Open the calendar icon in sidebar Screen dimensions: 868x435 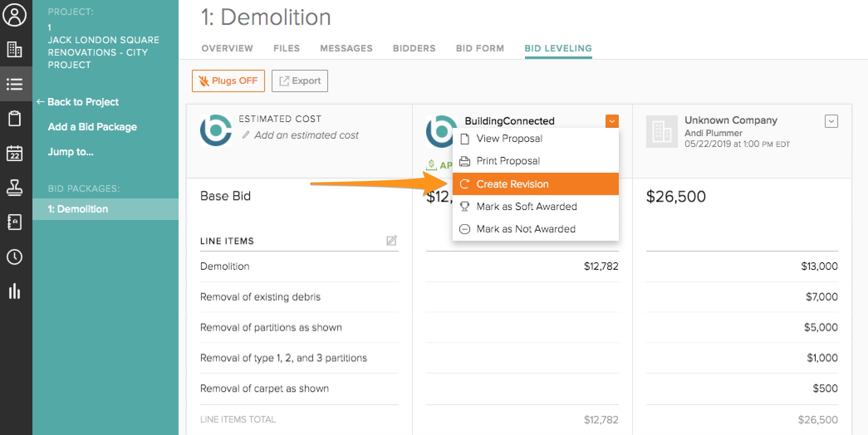(x=15, y=153)
